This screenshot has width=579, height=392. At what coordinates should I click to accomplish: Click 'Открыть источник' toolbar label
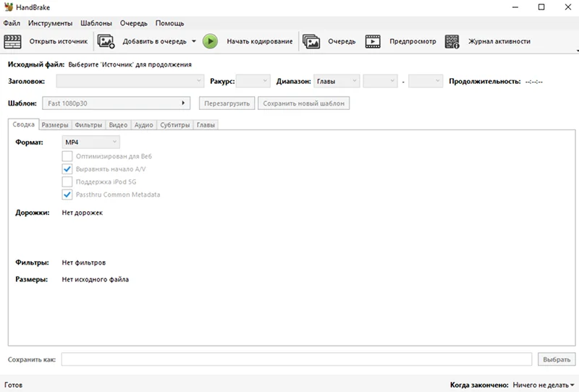[59, 41]
